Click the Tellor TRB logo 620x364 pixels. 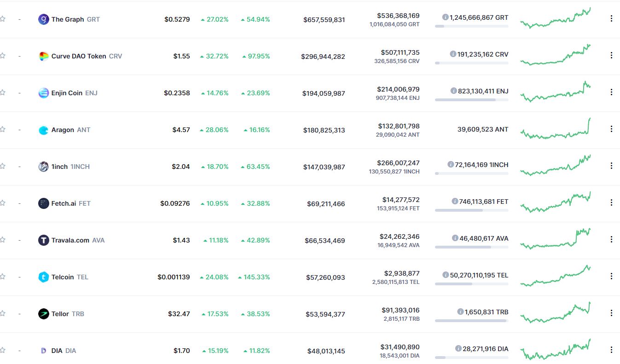point(43,314)
